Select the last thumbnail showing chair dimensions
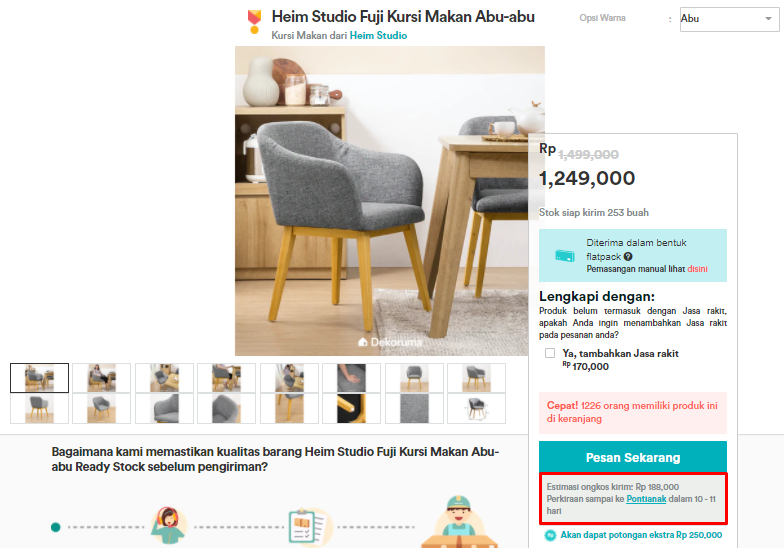The image size is (784, 548). [476, 408]
